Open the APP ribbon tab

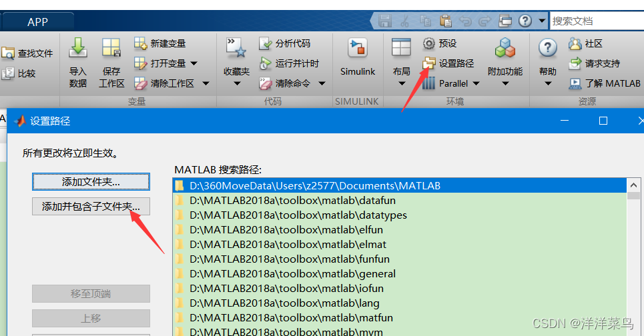[x=37, y=22]
